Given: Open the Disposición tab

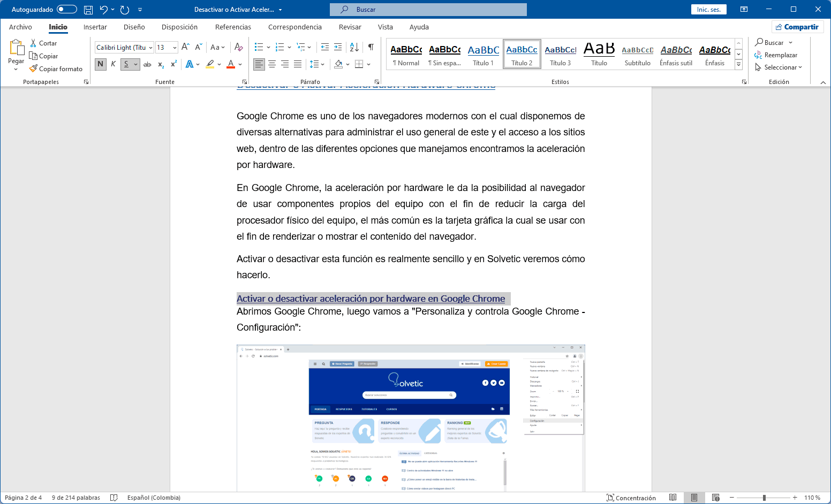Looking at the screenshot, I should (x=179, y=27).
